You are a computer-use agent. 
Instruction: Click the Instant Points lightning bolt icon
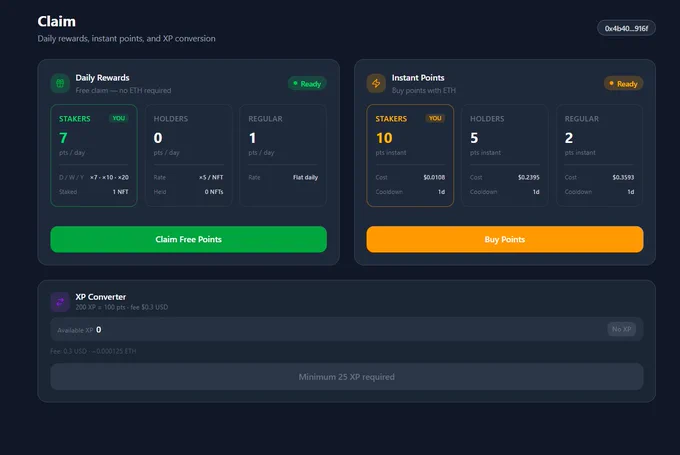(x=376, y=83)
